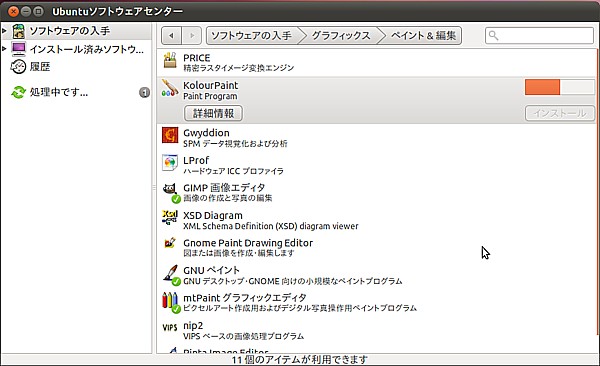Click the Gwyddion application icon
The height and width of the screenshot is (366, 600).
coord(170,135)
